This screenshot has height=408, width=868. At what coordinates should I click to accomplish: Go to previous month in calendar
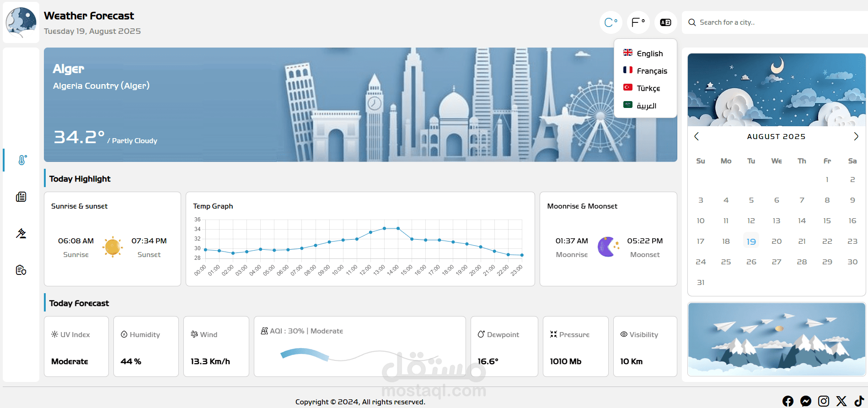coord(697,136)
